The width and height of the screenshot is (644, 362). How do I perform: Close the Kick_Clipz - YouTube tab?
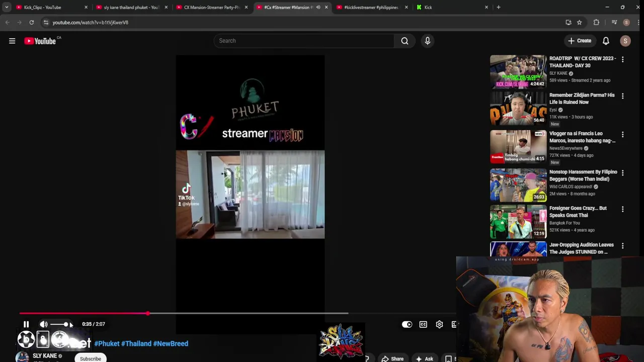86,7
